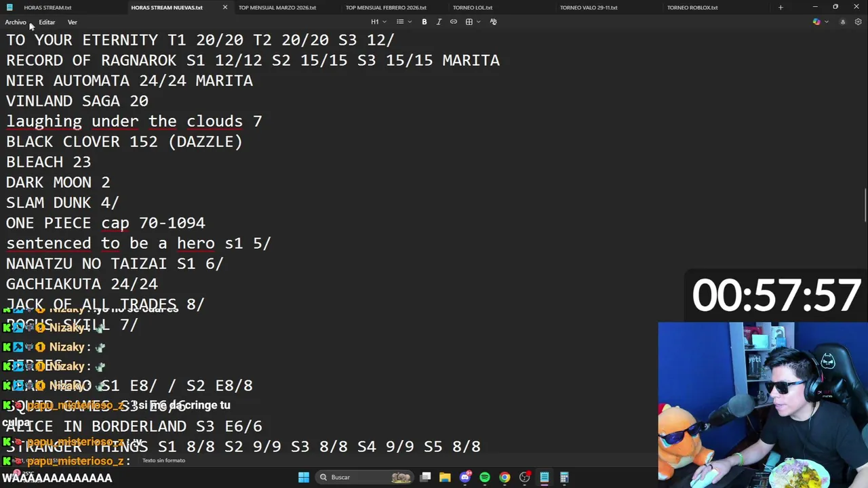Click the 'VINLAND SAGA 20' line

point(77,101)
